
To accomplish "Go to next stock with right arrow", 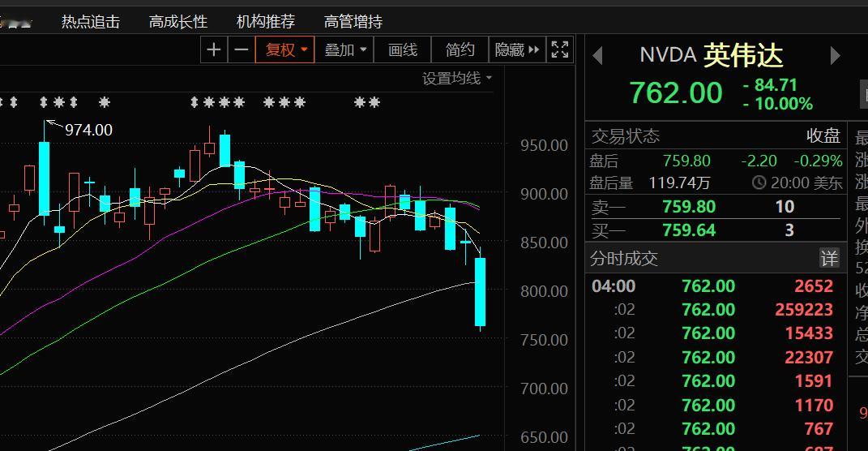I will click(836, 55).
